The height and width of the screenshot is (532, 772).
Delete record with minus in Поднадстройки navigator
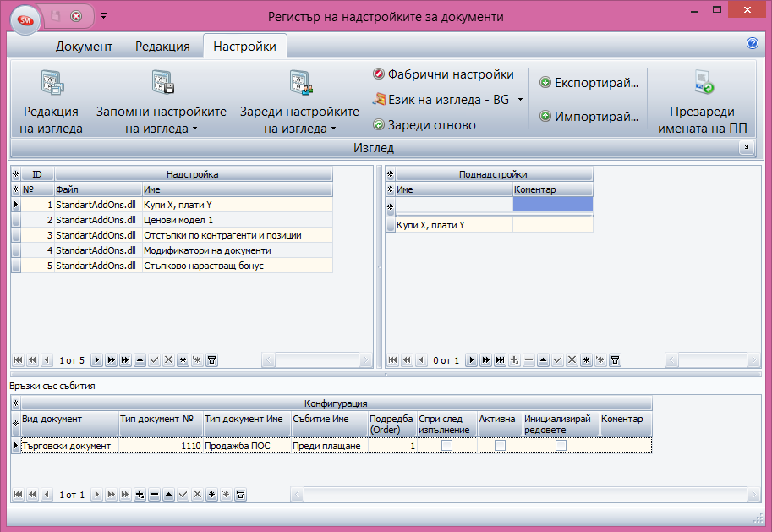click(x=528, y=360)
